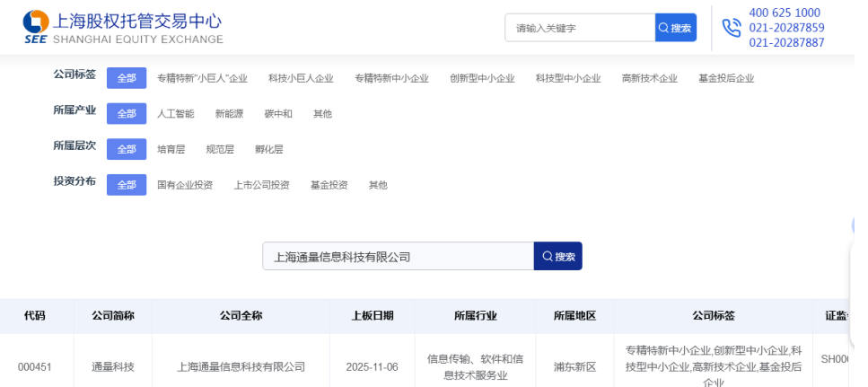The height and width of the screenshot is (387, 868).
Task: Click the phone hotline icon
Action: pyautogui.click(x=731, y=28)
